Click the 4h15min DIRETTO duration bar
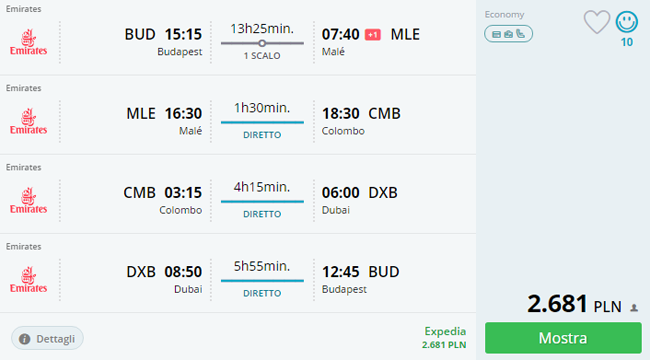 click(262, 202)
